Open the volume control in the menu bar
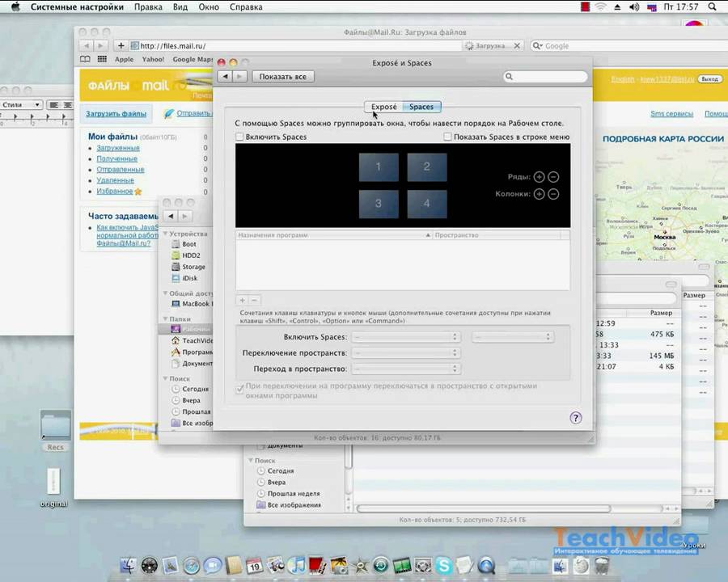 pyautogui.click(x=633, y=7)
